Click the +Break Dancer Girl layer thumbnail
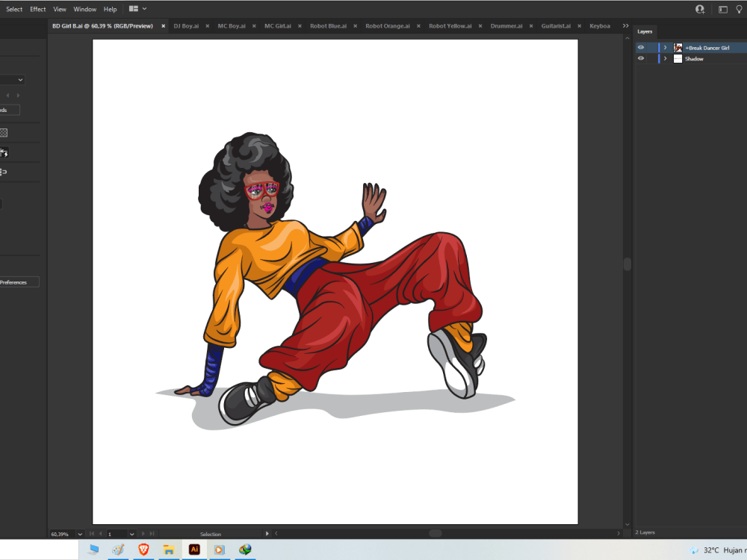The height and width of the screenshot is (560, 747). point(678,48)
